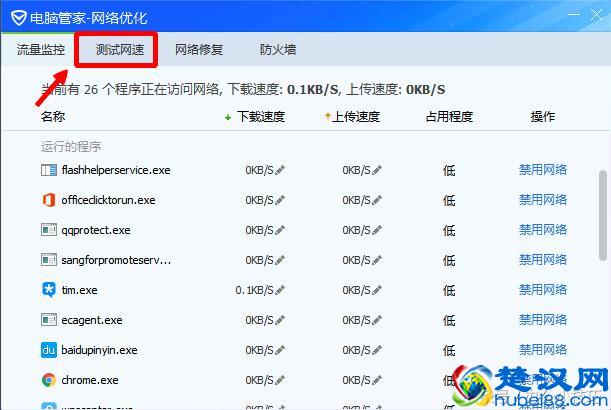Viewport: 611px width, 410px height.
Task: Select the ecagent.exe row name
Action: [92, 320]
